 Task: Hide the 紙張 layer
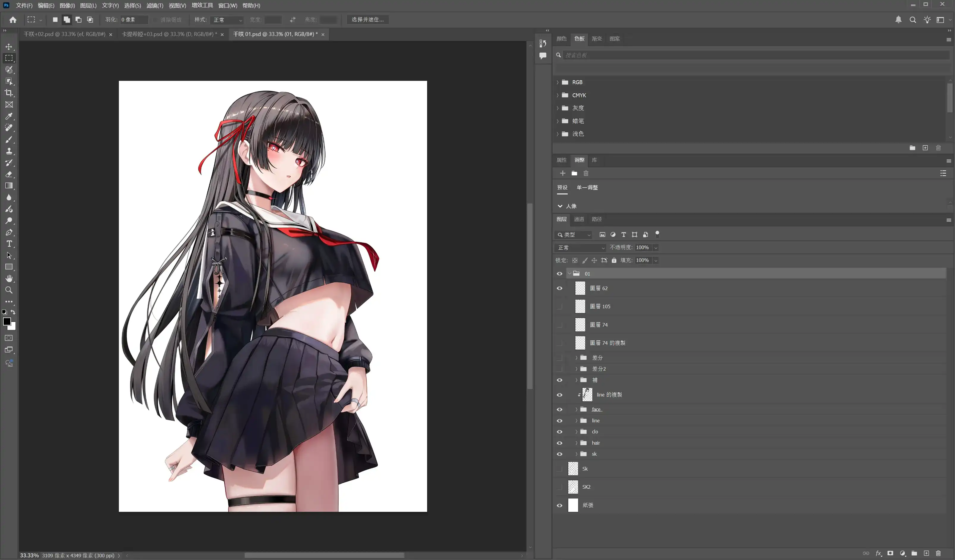click(559, 505)
